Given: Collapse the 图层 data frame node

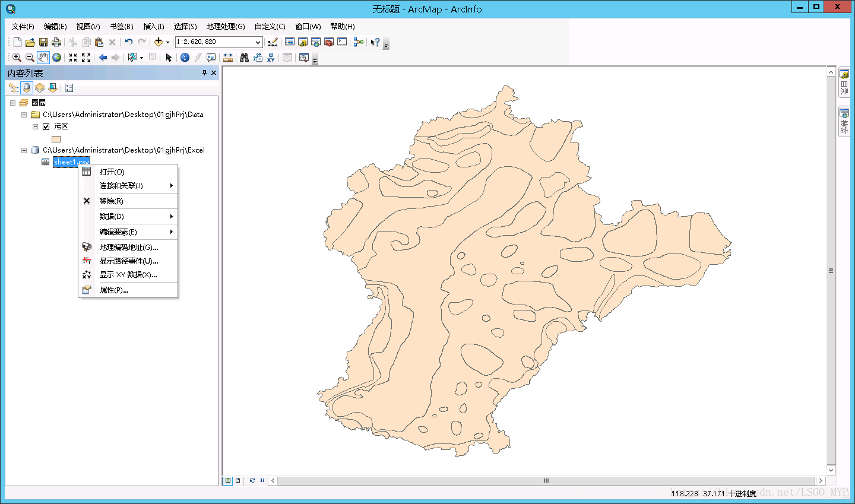Looking at the screenshot, I should tap(12, 103).
